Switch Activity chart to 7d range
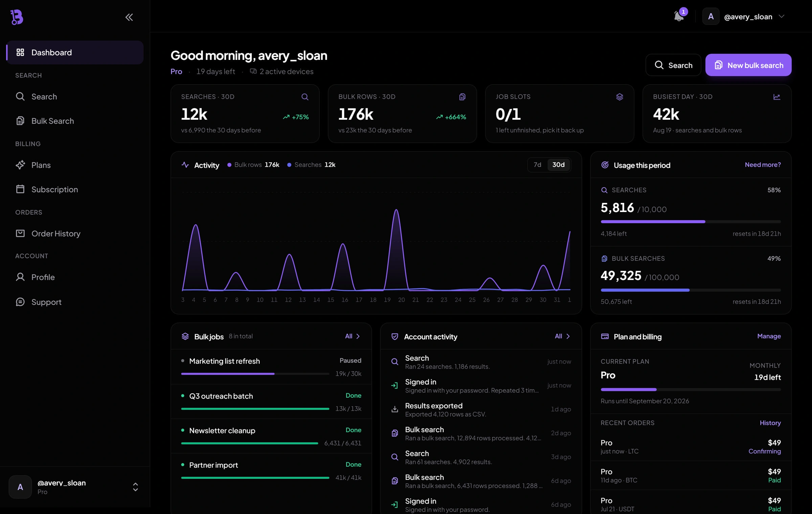The image size is (812, 514). pyautogui.click(x=537, y=165)
